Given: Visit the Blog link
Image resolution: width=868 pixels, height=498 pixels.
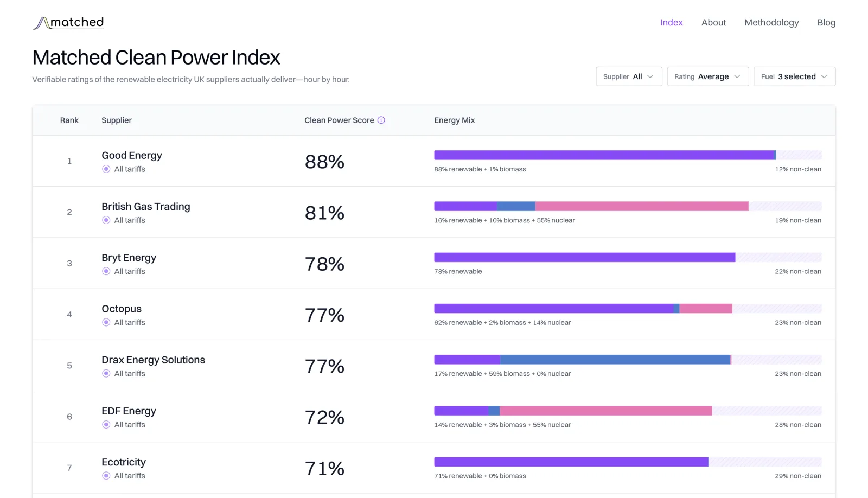Looking at the screenshot, I should (x=826, y=22).
